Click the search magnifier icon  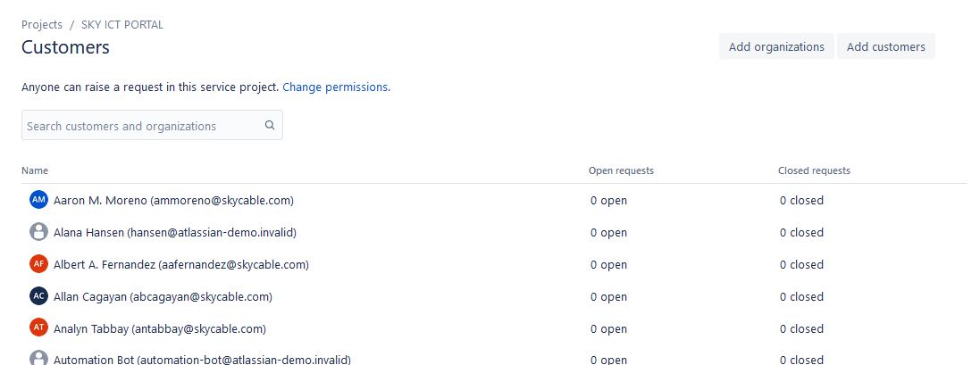[270, 125]
